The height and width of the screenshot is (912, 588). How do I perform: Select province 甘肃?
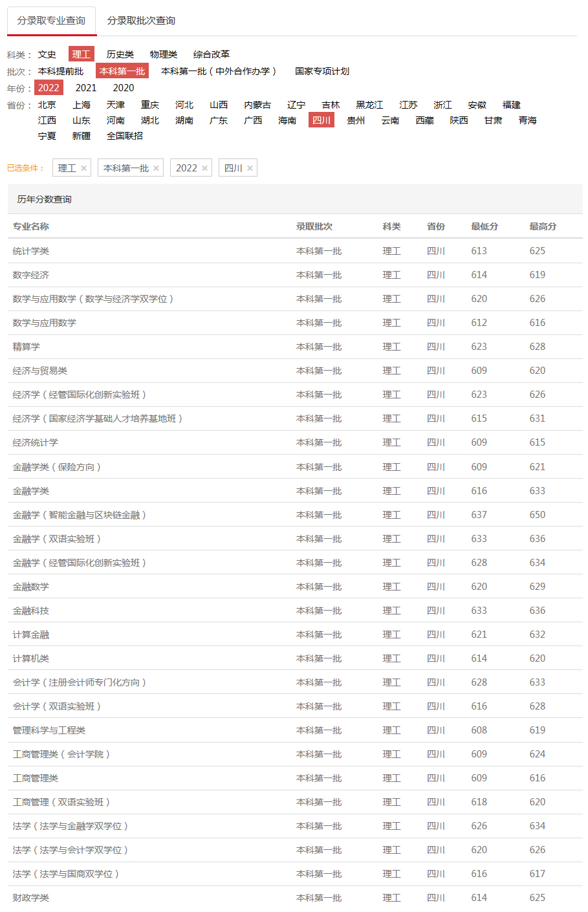pyautogui.click(x=493, y=120)
